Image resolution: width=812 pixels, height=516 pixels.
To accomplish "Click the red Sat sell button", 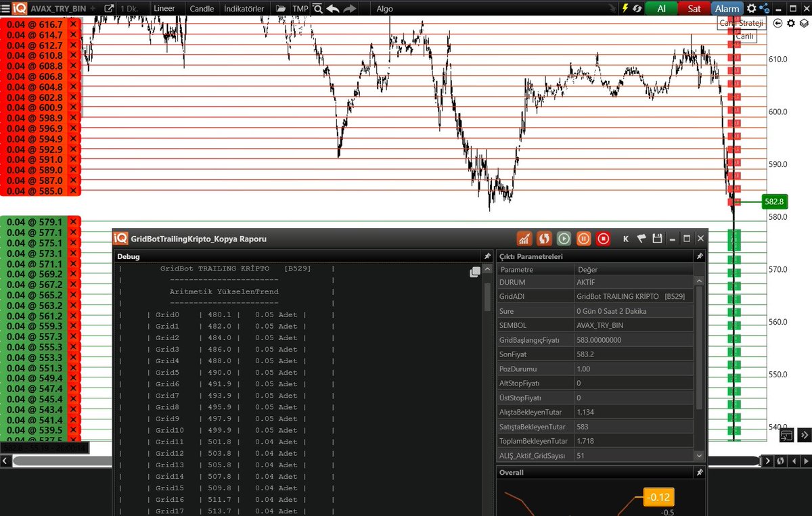I will coord(694,9).
